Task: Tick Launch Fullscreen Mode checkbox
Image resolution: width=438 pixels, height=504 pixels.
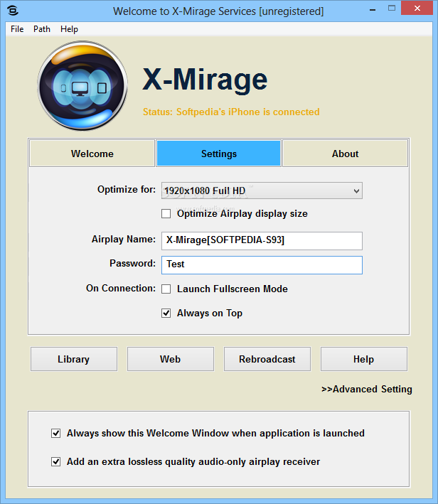Action: click(x=166, y=289)
